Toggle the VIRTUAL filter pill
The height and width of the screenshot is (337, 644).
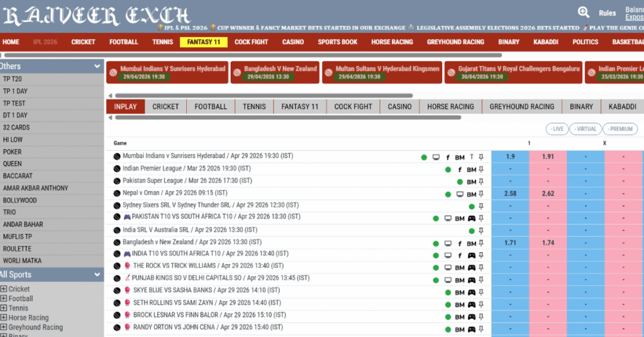[x=585, y=129]
